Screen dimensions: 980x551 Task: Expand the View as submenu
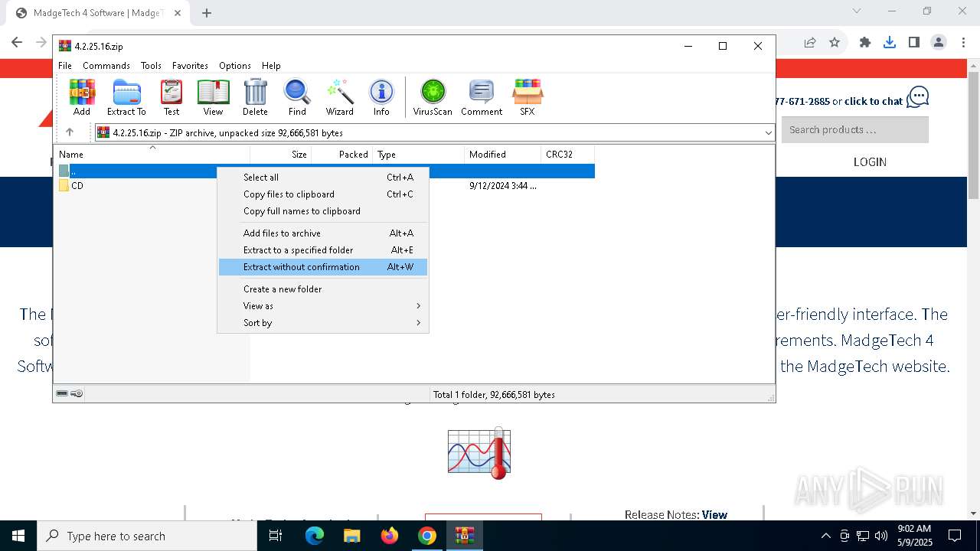coord(323,306)
